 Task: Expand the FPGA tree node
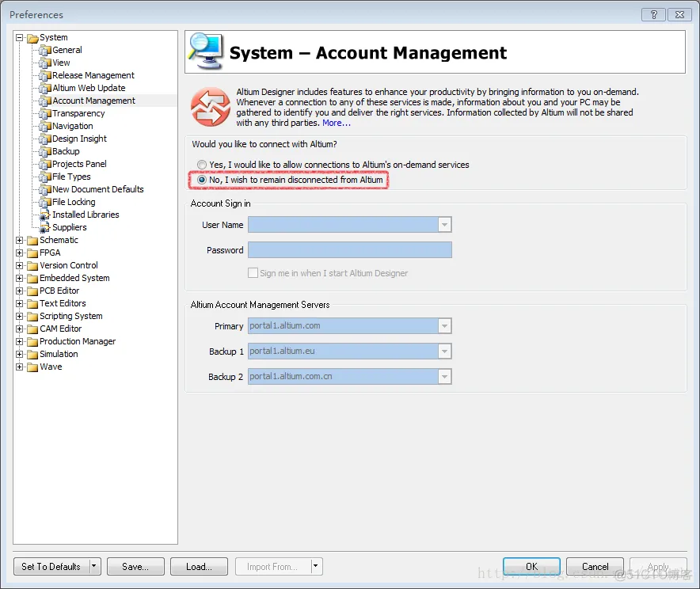20,253
